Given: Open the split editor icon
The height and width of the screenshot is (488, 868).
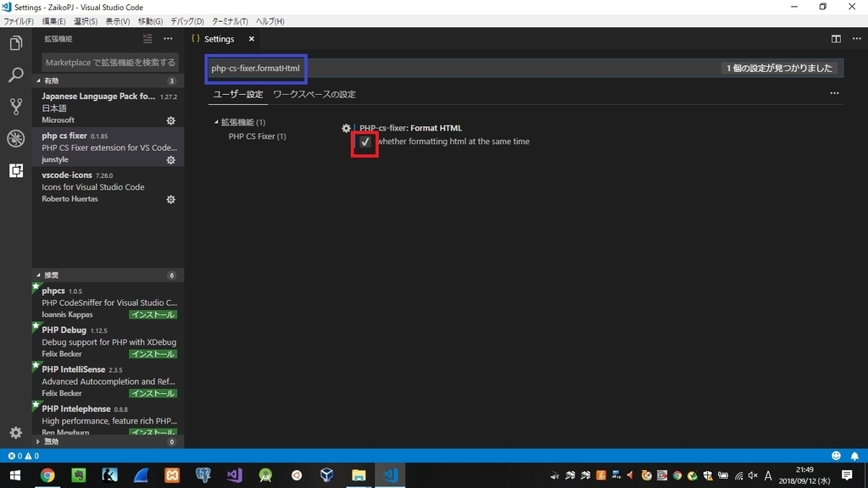Looking at the screenshot, I should 835,39.
